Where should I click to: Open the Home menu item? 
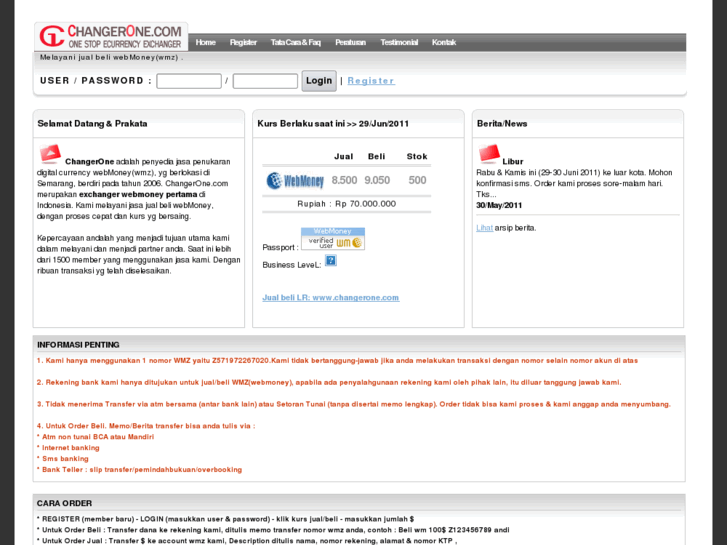[x=205, y=42]
